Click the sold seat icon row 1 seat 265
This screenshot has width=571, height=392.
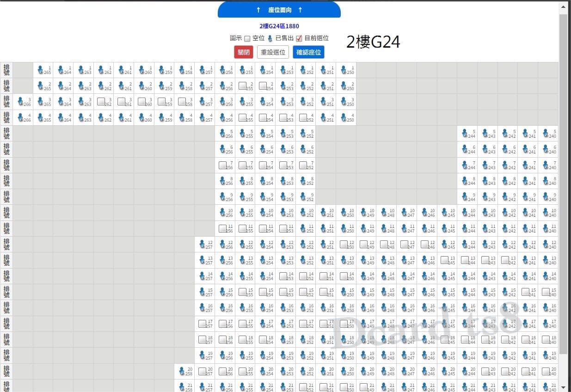click(x=40, y=70)
